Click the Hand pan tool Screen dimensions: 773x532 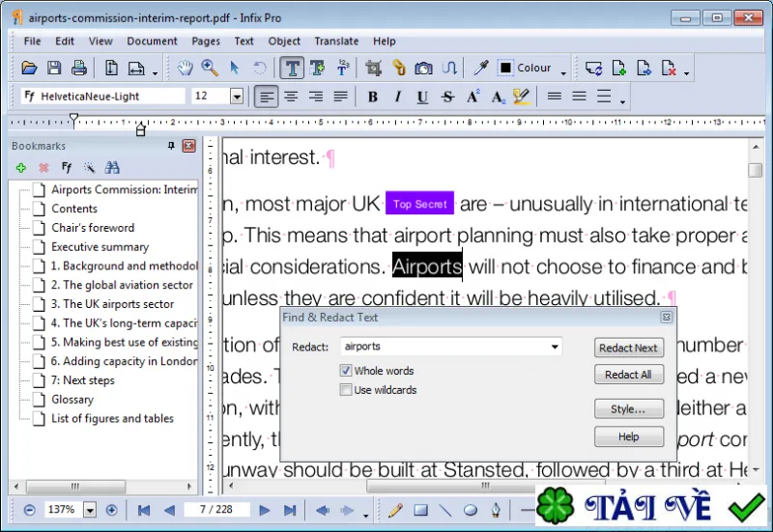[x=186, y=68]
